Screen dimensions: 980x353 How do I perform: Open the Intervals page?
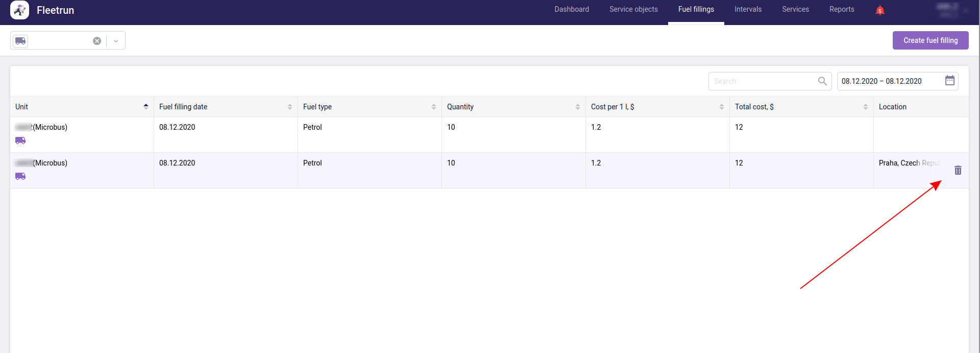748,9
